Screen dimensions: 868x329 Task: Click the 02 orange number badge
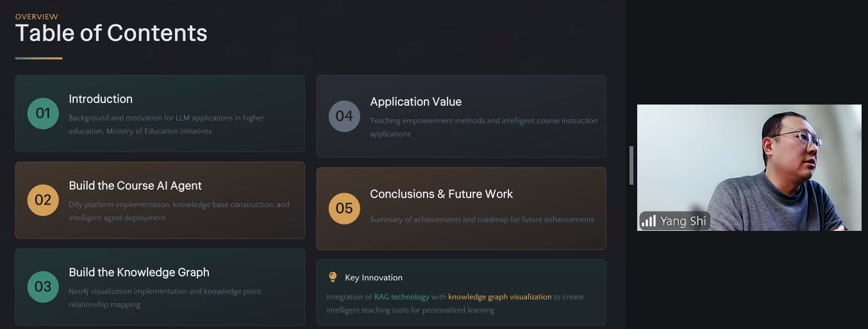(43, 200)
